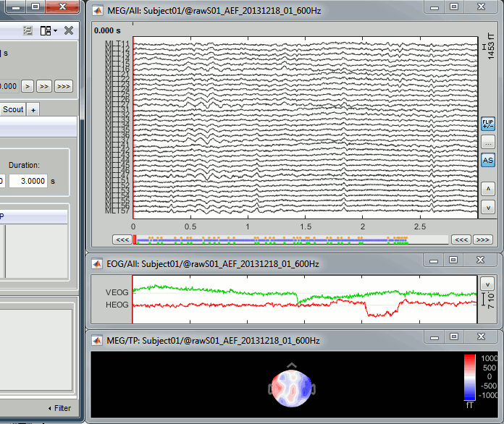Open the display options '...' button
Screen dimensions: 504x424
click(487, 142)
